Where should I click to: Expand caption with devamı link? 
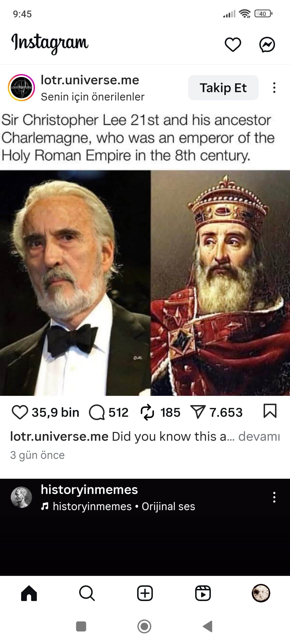pyautogui.click(x=259, y=436)
